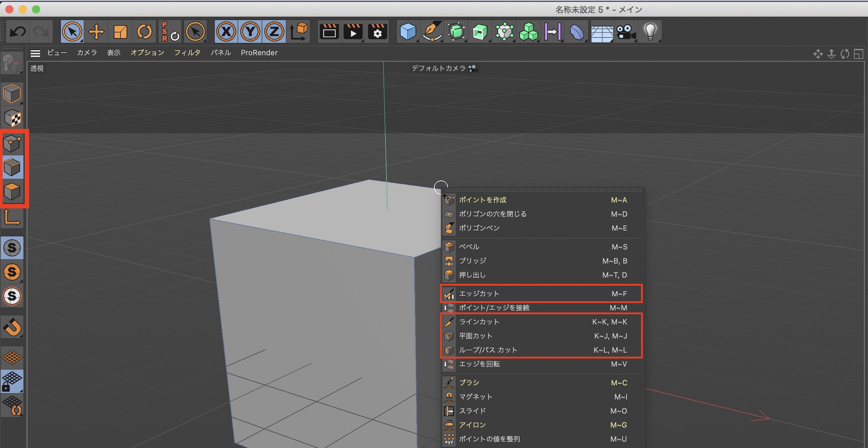Switch to Polygons mode in left sidebar
Screen dimensions: 868x448
click(12, 191)
